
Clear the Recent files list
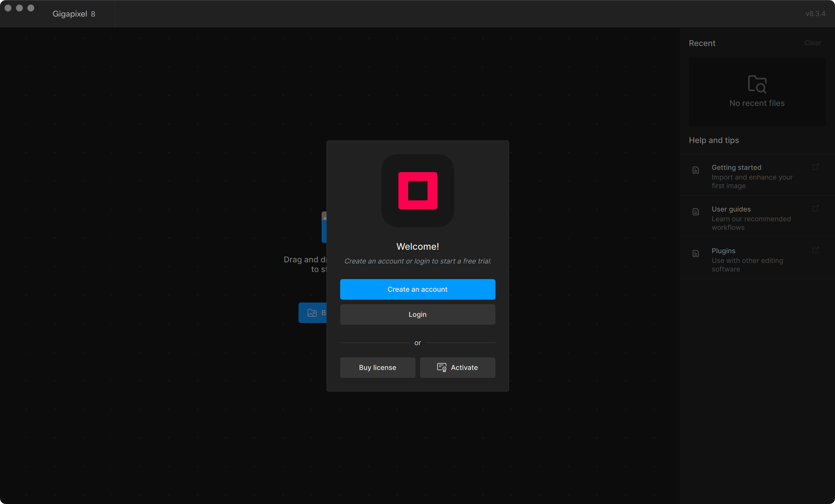812,43
